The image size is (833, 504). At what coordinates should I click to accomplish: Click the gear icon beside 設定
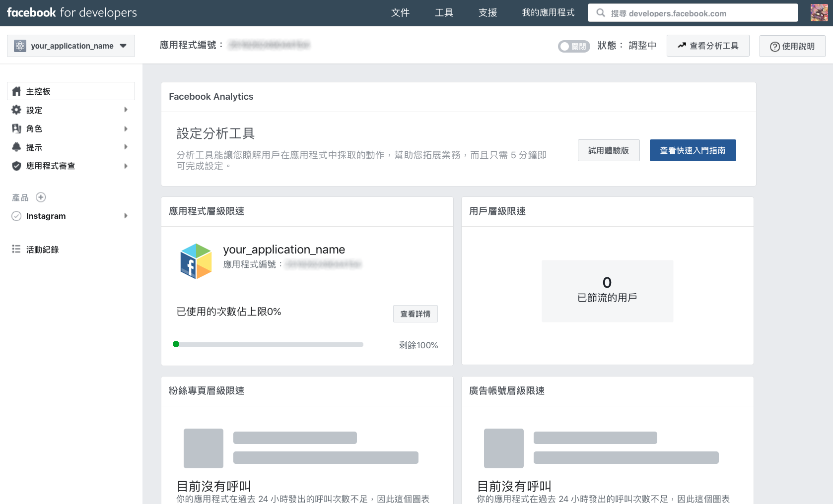click(x=16, y=110)
